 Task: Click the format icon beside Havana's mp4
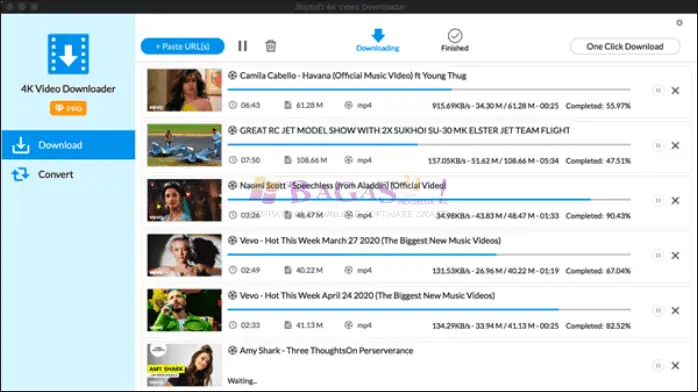[x=348, y=105]
